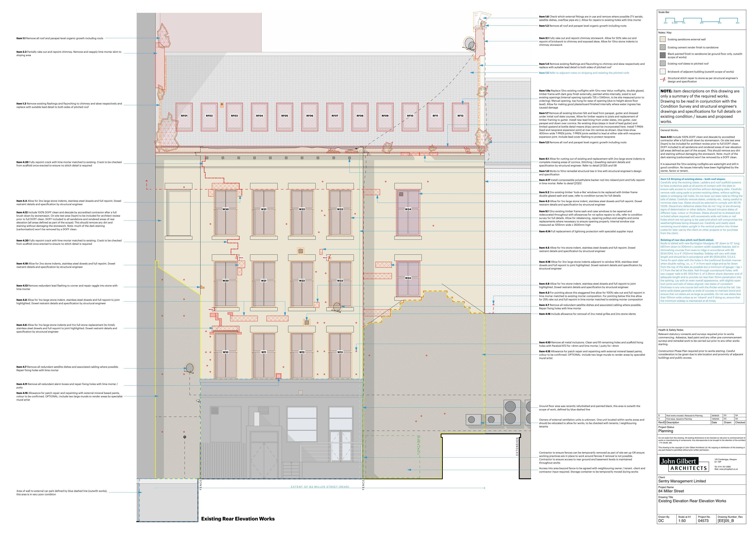756x534 pixels.
Task: Select window label W13
Action: [340, 352]
